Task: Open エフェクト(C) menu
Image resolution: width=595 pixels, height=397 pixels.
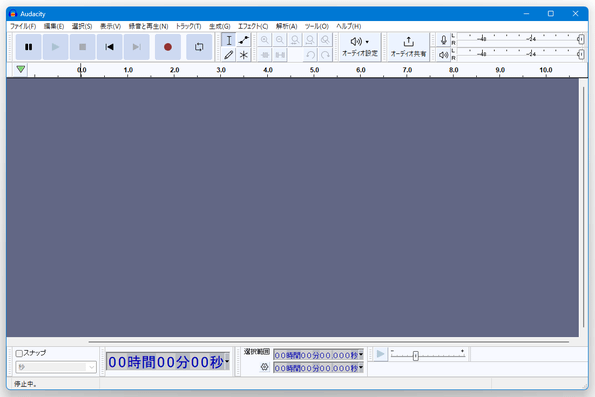Action: coord(253,26)
